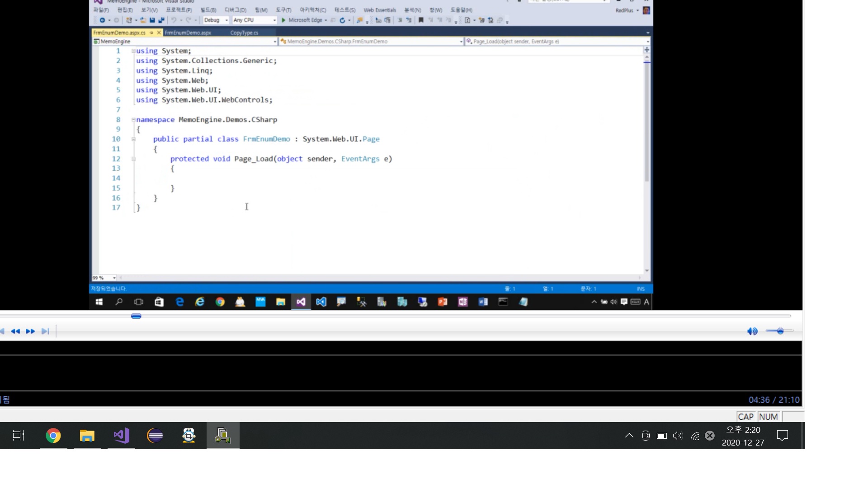This screenshot has height=488, width=868.
Task: Open File Explorer from the Windows taskbar
Action: tap(87, 436)
